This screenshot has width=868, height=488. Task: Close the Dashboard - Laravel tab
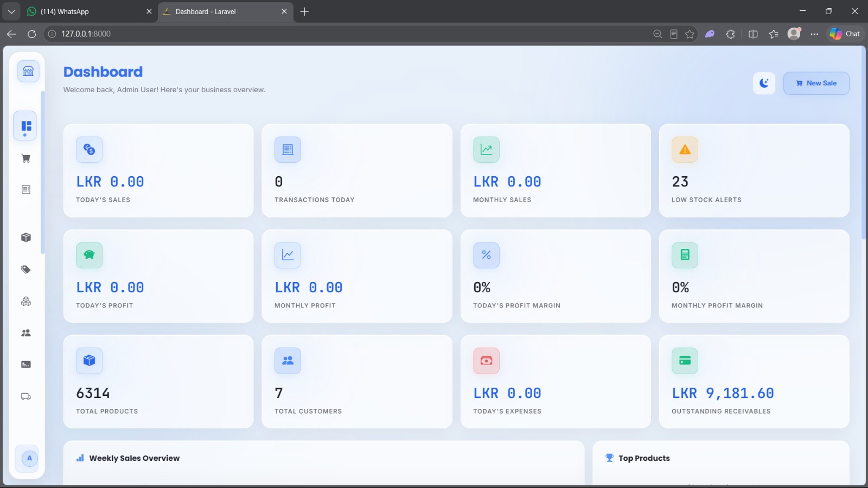284,11
